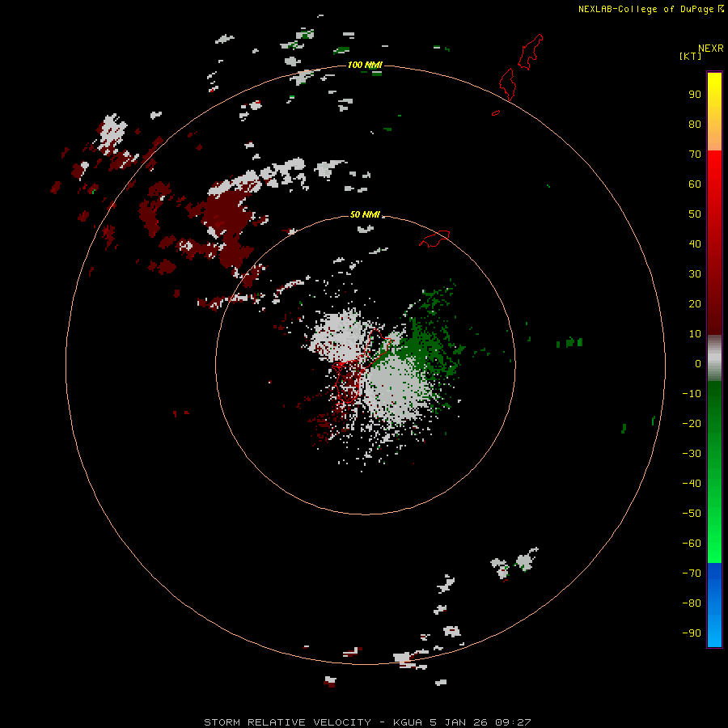
Task: Click the blue bottom segment of color bar
Action: 714,605
